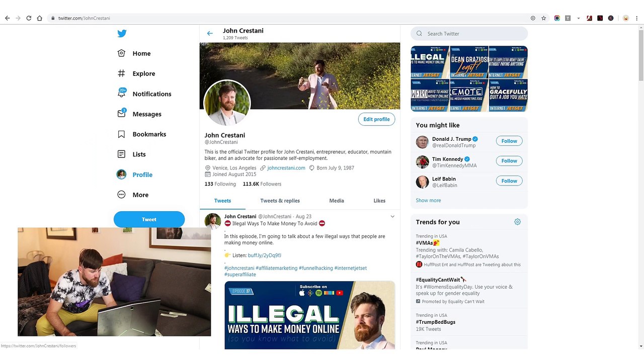Screen dimensions: 644x362
Task: Open Leif Babin avatar
Action: 422,182
